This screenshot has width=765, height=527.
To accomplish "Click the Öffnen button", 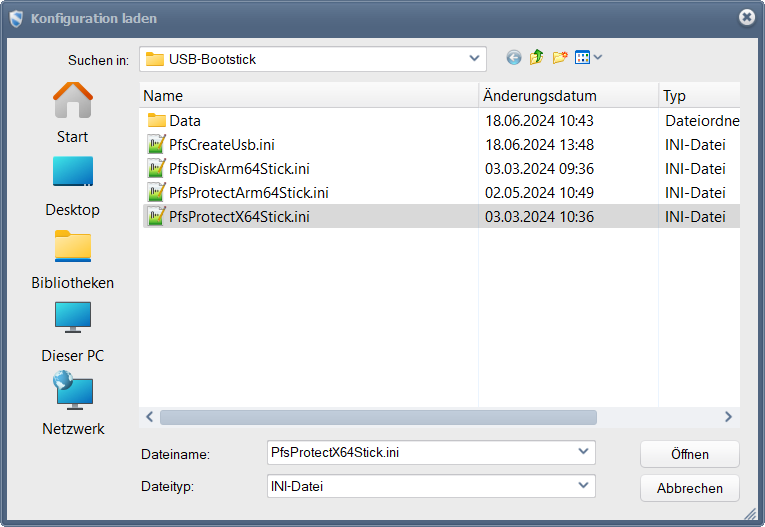I will (689, 454).
